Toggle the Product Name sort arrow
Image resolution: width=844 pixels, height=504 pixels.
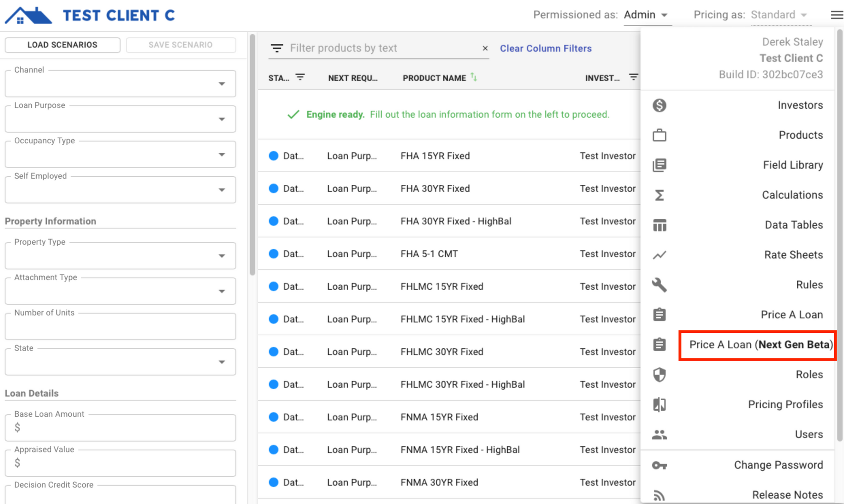click(x=474, y=77)
